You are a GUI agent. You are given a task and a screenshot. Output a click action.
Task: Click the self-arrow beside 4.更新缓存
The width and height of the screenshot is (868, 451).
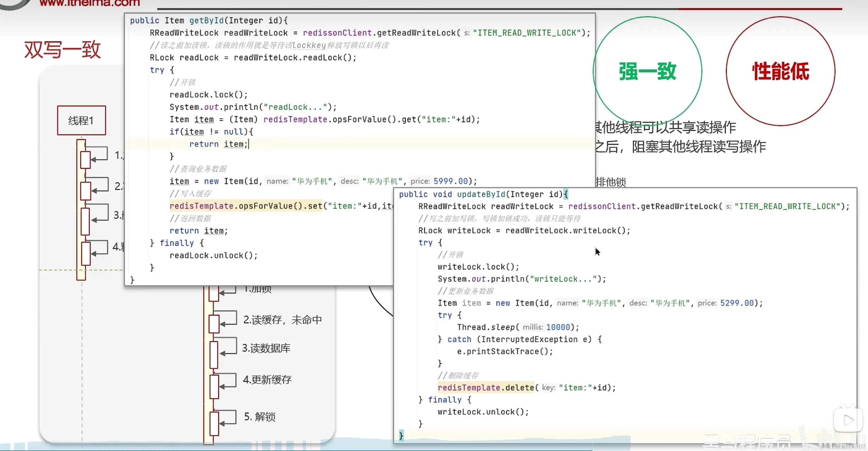click(228, 381)
